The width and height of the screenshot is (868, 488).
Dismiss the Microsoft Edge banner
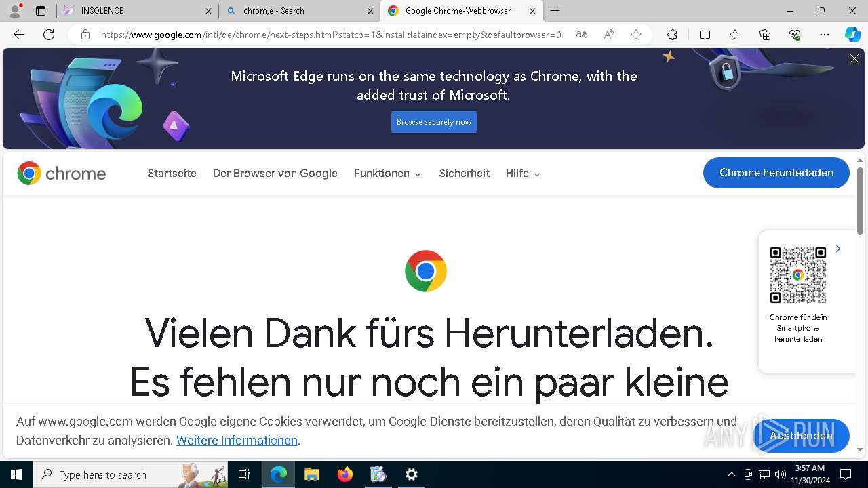pos(854,59)
